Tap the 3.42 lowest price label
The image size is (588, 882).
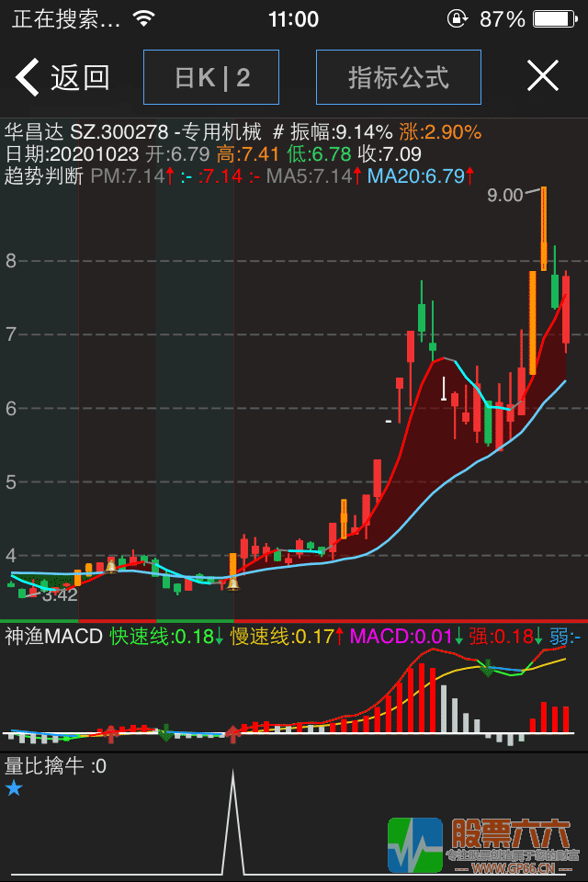pyautogui.click(x=60, y=594)
